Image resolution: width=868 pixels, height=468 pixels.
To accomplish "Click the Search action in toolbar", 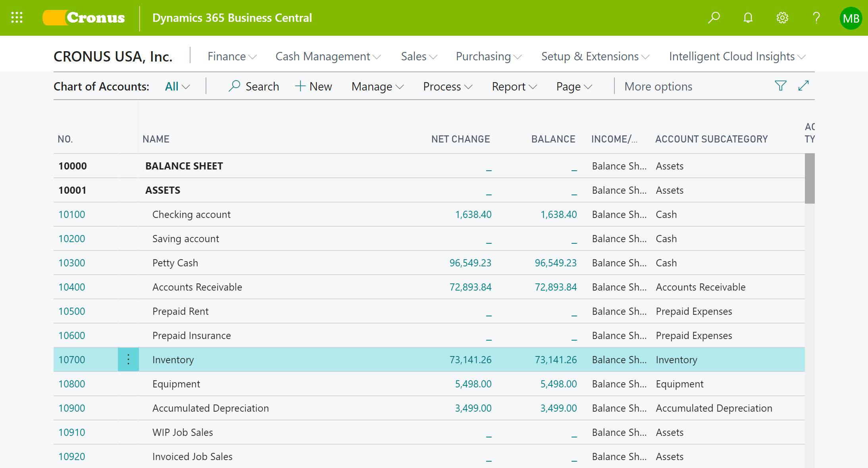I will click(254, 86).
